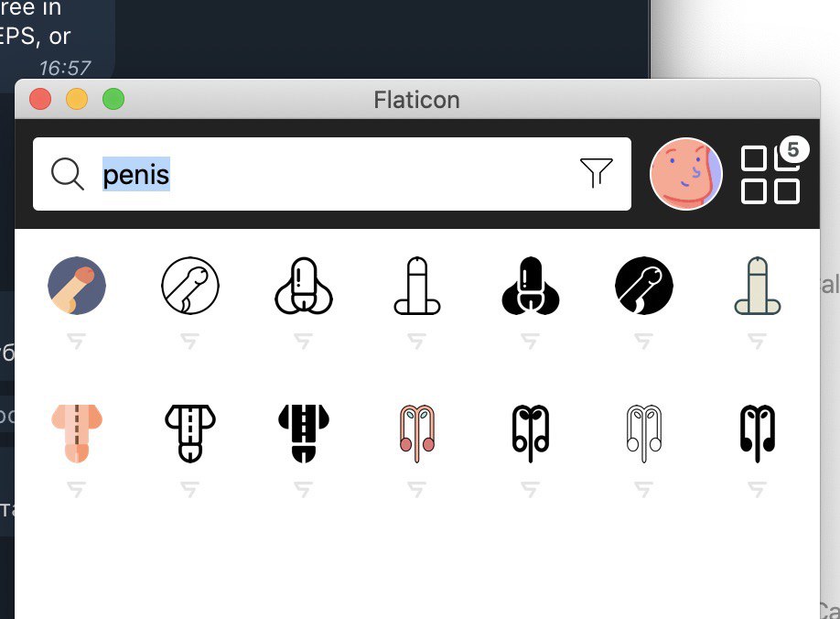Screen dimensions: 840x619
Task: Select the last solid black icon in second row
Action: (757, 433)
